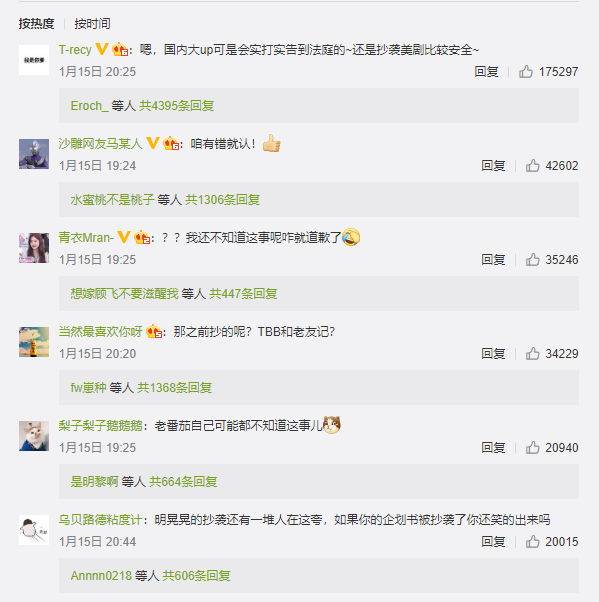Like 青衣Mran-'s comment with thumbs-up
Viewport: 599px width, 602px height.
(533, 260)
